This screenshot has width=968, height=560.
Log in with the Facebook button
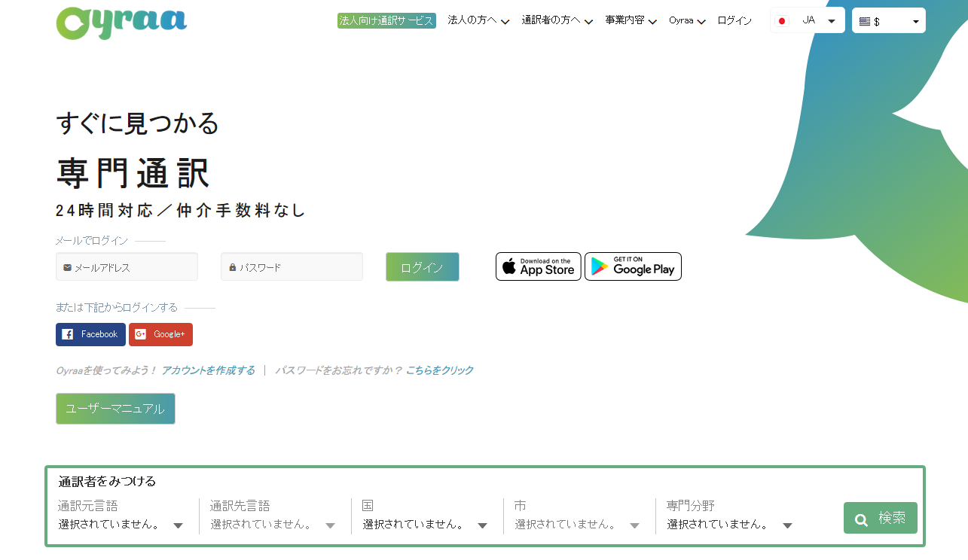click(x=90, y=334)
